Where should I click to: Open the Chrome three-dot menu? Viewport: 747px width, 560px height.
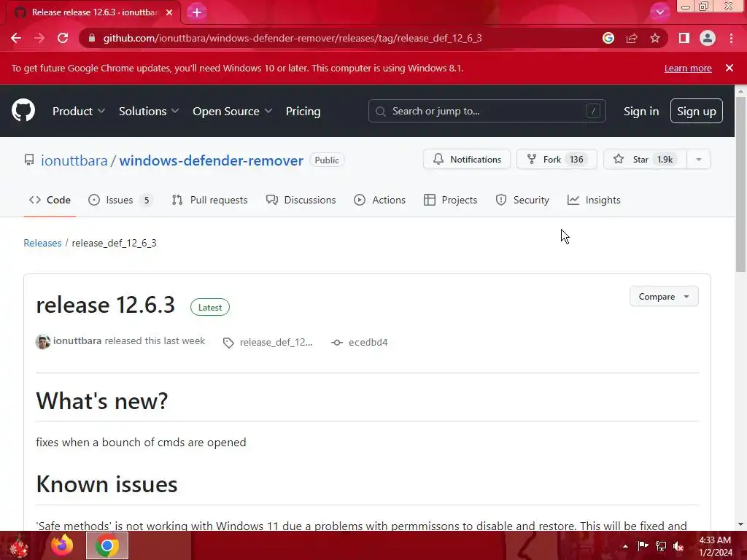click(x=731, y=38)
